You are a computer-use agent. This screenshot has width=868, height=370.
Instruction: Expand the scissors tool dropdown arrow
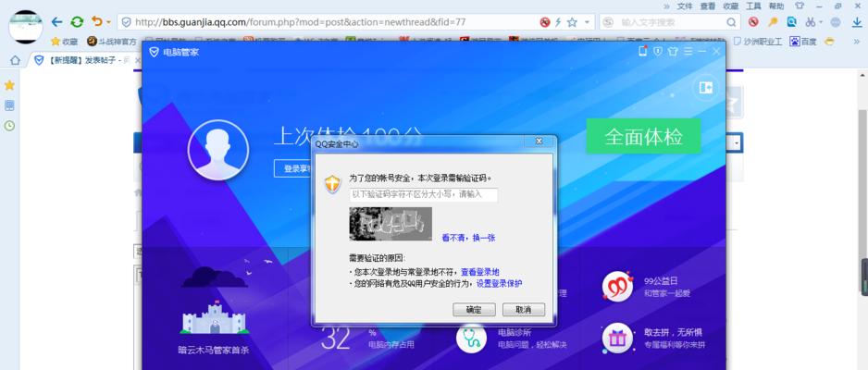tap(821, 22)
